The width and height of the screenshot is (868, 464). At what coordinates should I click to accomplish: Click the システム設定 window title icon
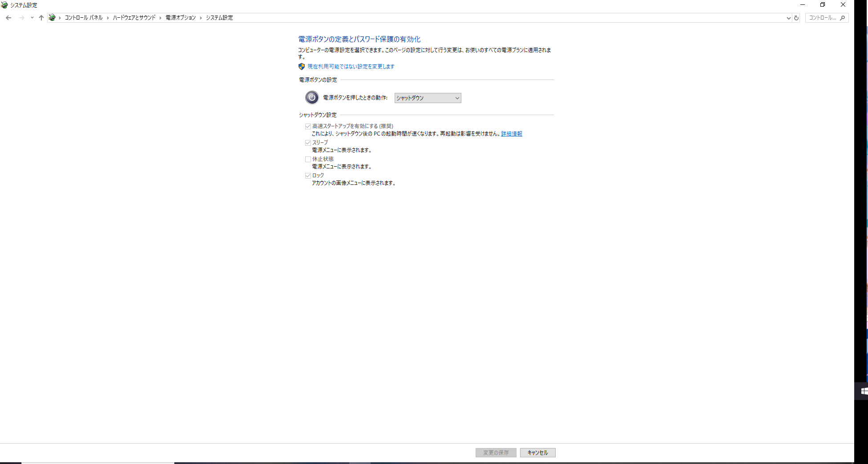tap(4, 5)
